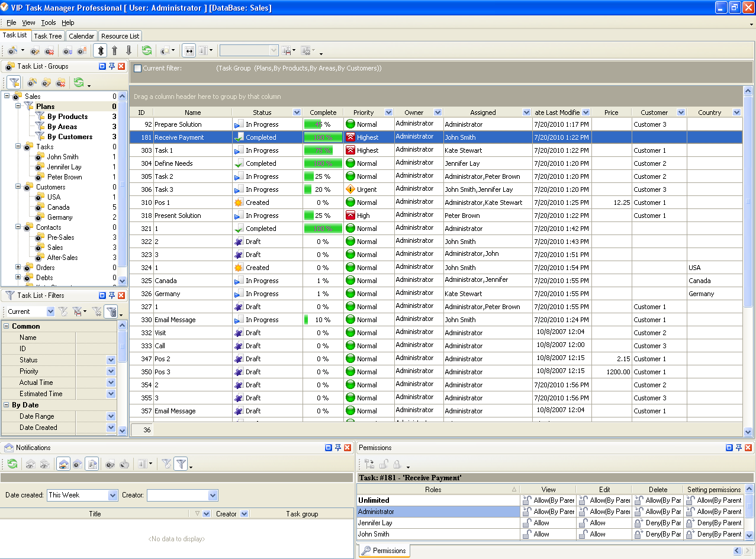Toggle the expand/collapse vertical arrows button
756x559 pixels.
100,51
